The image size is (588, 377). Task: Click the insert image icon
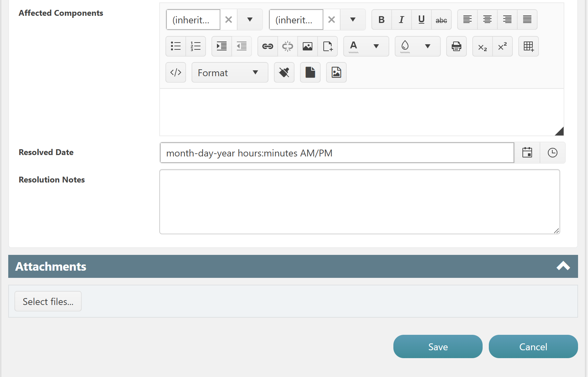[307, 46]
